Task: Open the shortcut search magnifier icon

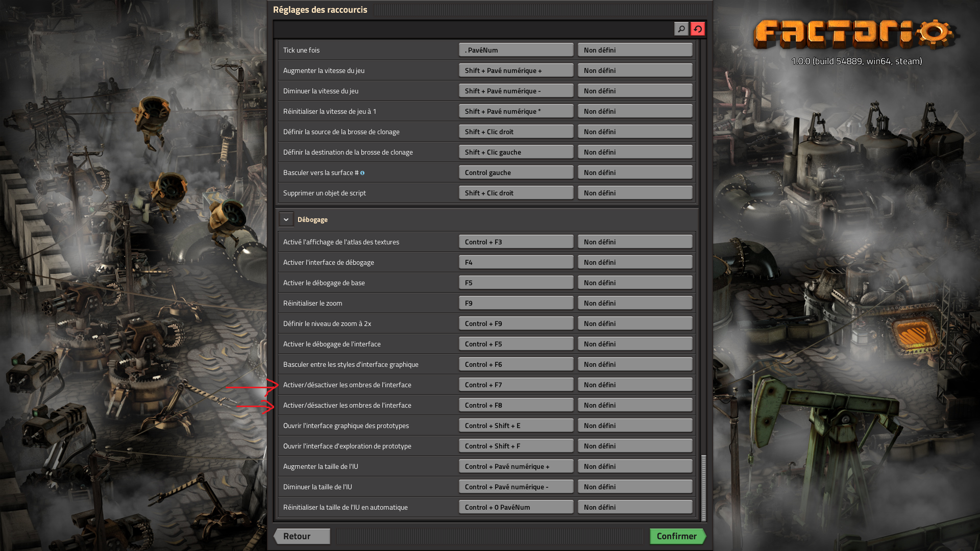Action: coord(681,29)
